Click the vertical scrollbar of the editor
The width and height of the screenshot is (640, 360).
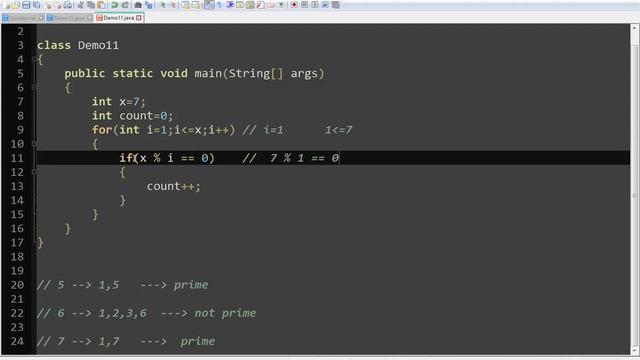635,188
